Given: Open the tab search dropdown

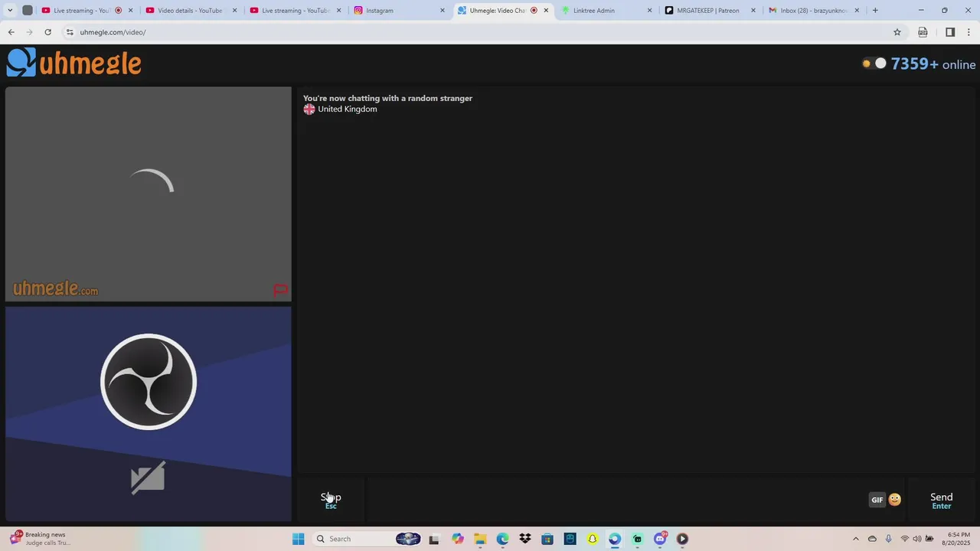Looking at the screenshot, I should [x=10, y=11].
